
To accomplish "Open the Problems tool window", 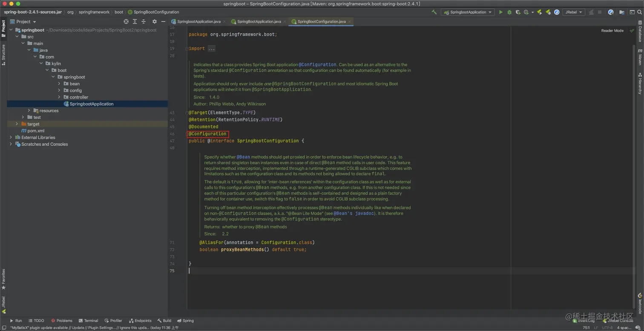I will 62,321.
